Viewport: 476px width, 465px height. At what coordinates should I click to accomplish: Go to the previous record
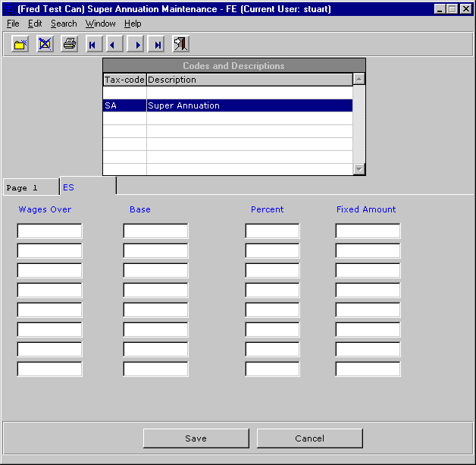click(114, 45)
